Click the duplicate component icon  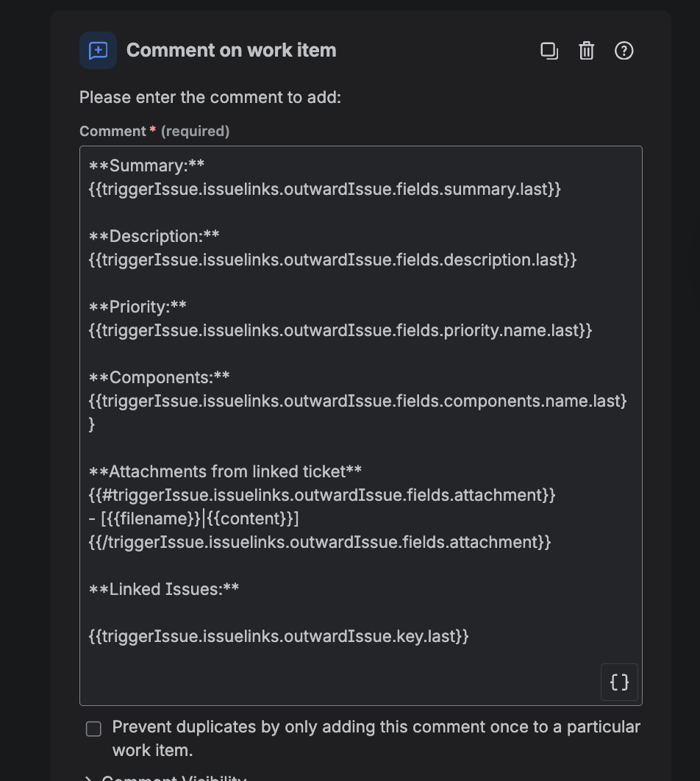(x=549, y=51)
